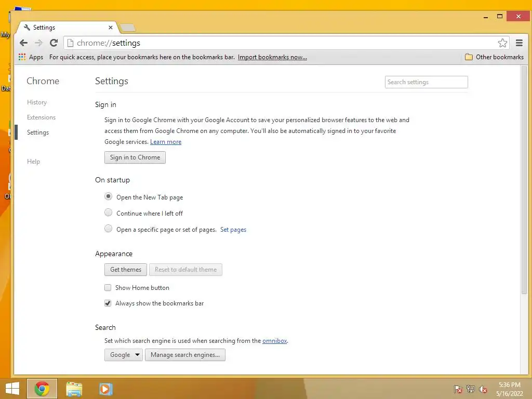Screen dimensions: 532x399
Task: Open File Explorer from the taskbar
Action: click(74, 389)
